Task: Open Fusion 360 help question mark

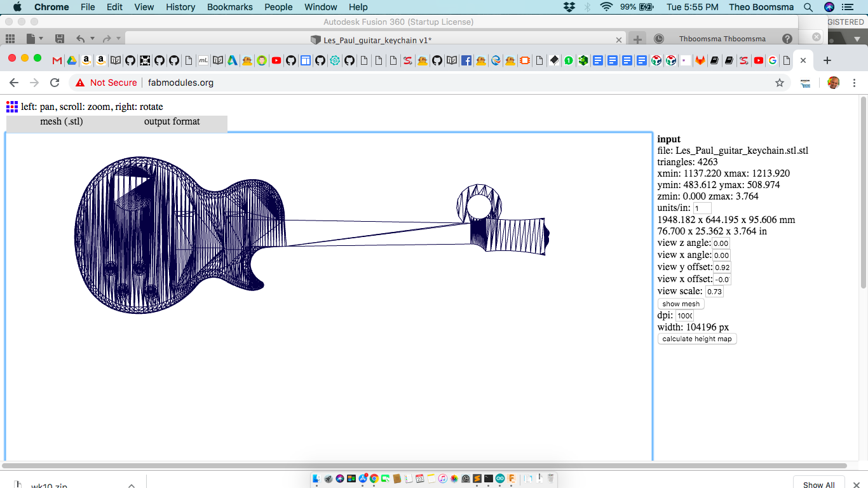Action: [x=787, y=39]
